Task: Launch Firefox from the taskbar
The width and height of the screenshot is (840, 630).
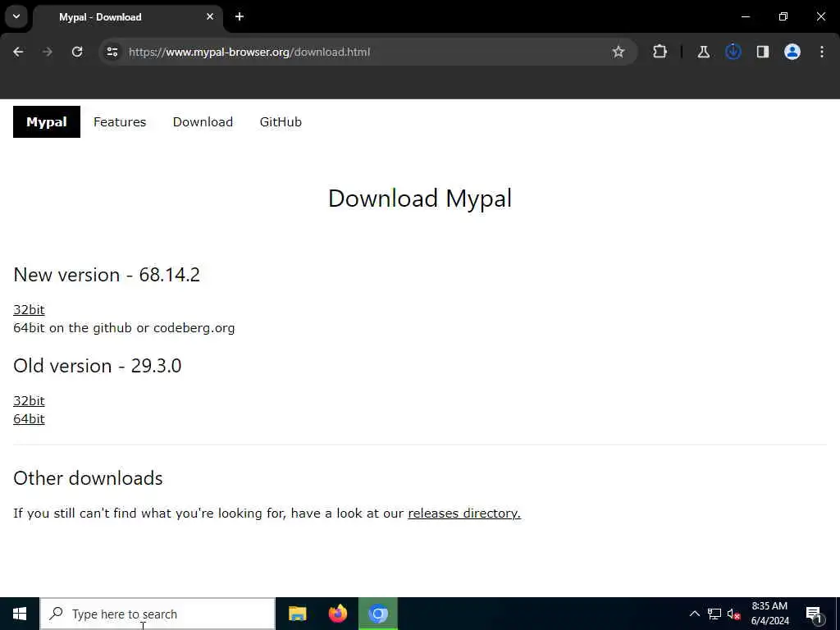Action: pos(337,614)
